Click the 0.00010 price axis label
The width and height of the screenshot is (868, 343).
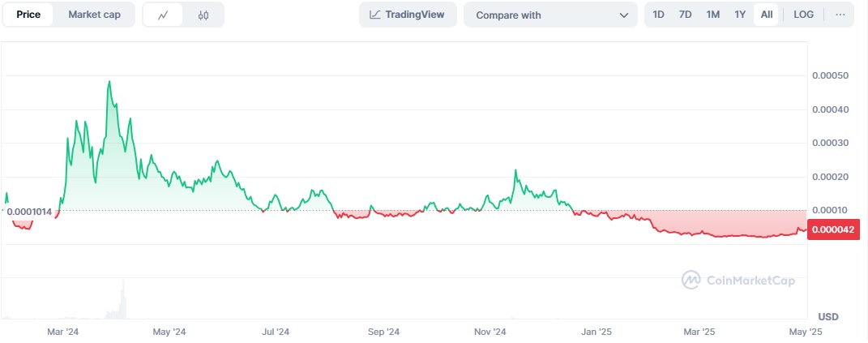pos(831,211)
